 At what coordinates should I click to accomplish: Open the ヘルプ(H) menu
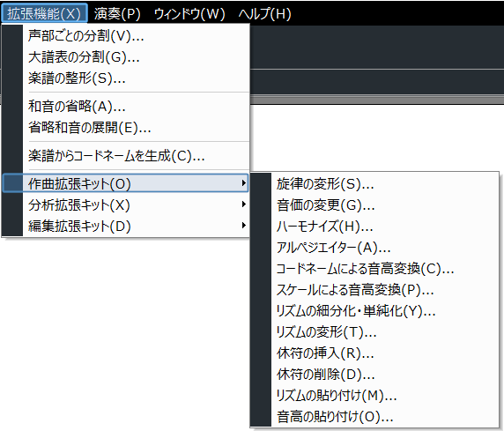(x=264, y=13)
